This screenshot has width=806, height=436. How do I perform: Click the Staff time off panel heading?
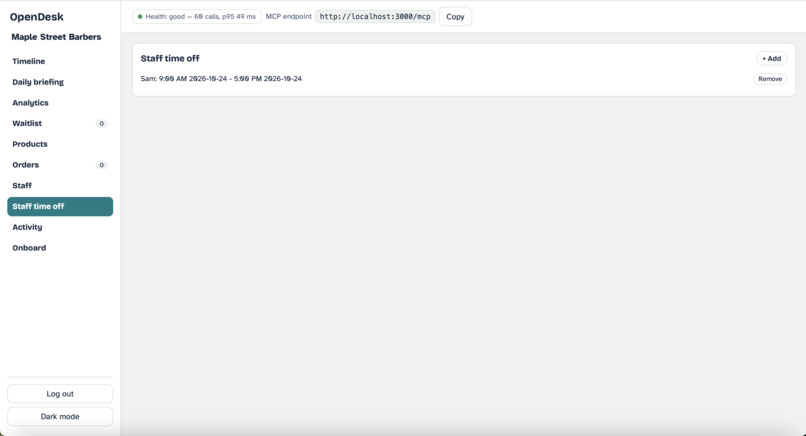pyautogui.click(x=170, y=59)
